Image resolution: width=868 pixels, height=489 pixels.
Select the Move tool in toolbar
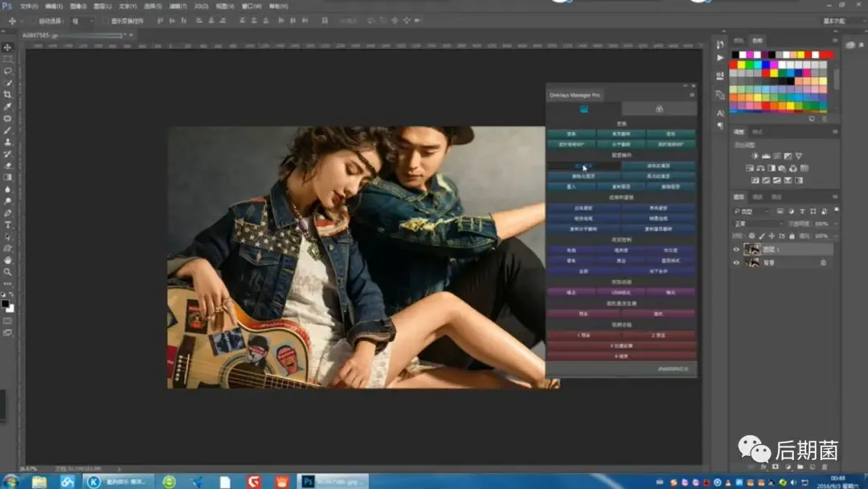(x=8, y=47)
